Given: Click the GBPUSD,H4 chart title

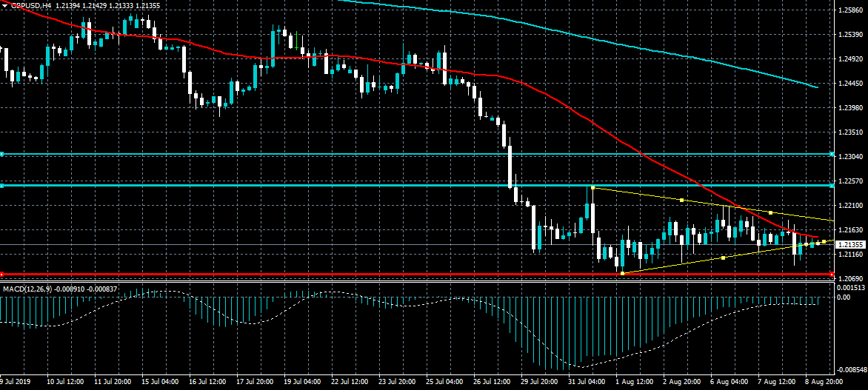Looking at the screenshot, I should click(30, 5).
